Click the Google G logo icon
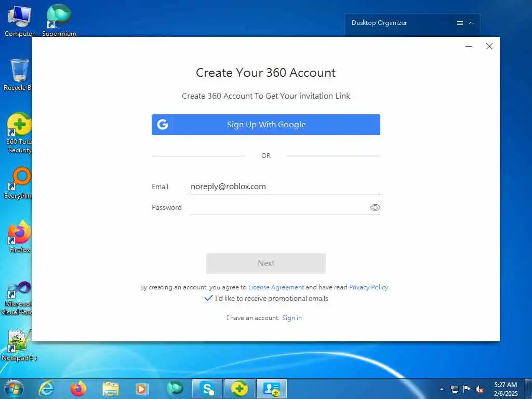This screenshot has width=532, height=399. pos(162,125)
